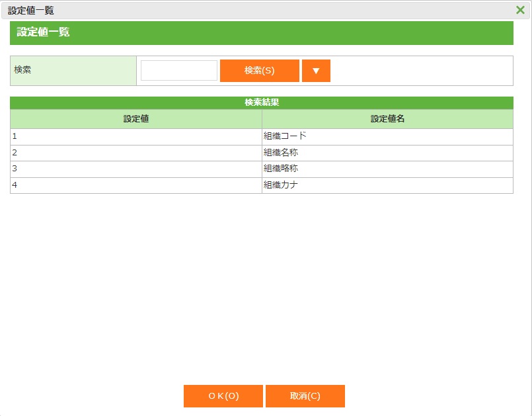Click the green 設定値一覧 heading banner

[x=262, y=33]
